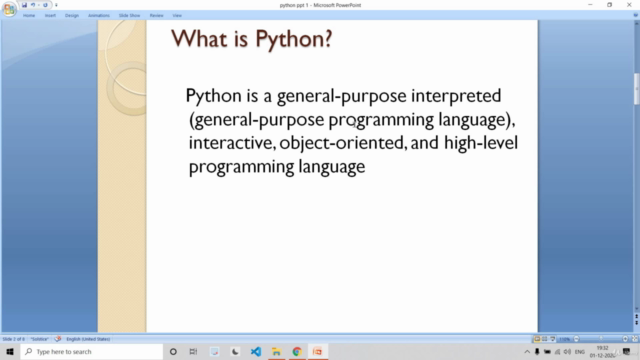The width and height of the screenshot is (640, 360).
Task: Open the Windows Start menu
Action: pos(10,351)
